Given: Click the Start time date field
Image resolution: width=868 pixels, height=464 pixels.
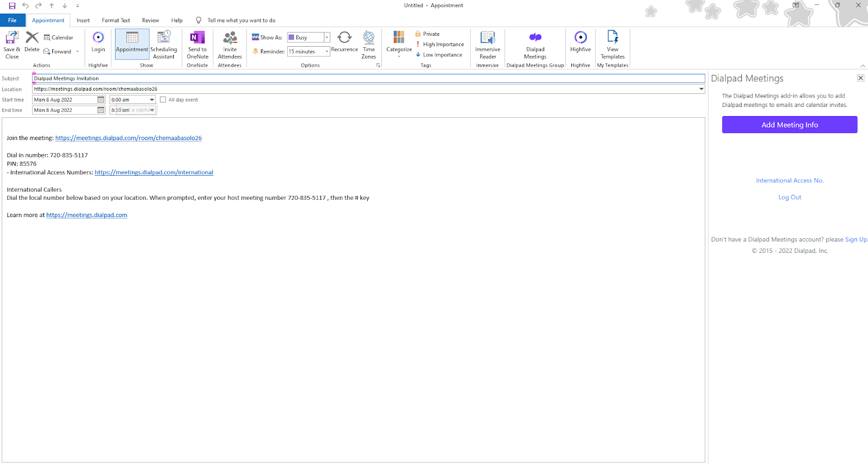Looking at the screenshot, I should click(x=65, y=100).
